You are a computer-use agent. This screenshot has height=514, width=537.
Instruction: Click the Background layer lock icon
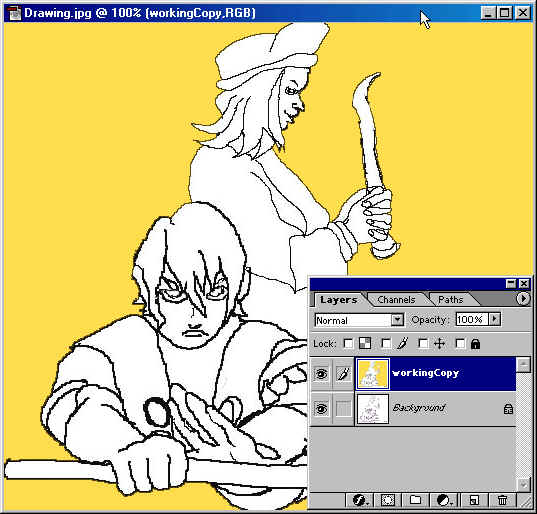(509, 409)
